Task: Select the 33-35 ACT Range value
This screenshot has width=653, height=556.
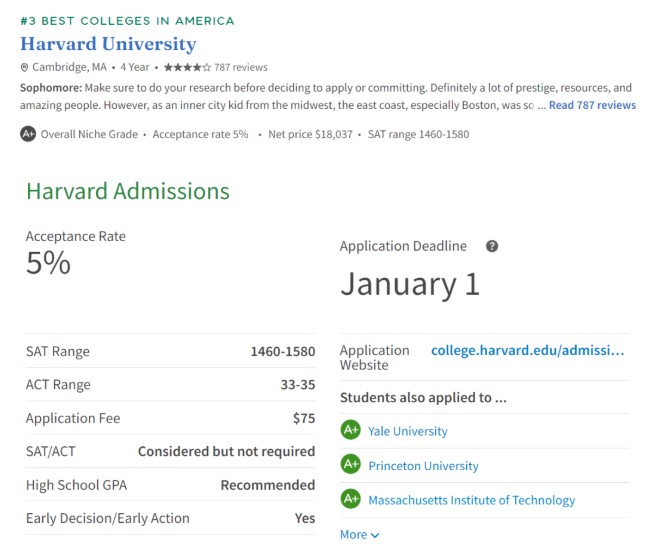Action: [x=298, y=384]
